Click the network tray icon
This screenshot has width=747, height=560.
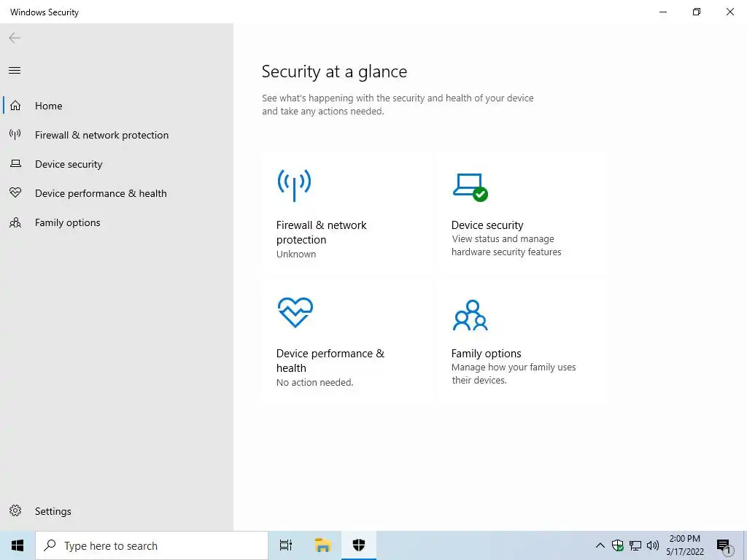[635, 545]
